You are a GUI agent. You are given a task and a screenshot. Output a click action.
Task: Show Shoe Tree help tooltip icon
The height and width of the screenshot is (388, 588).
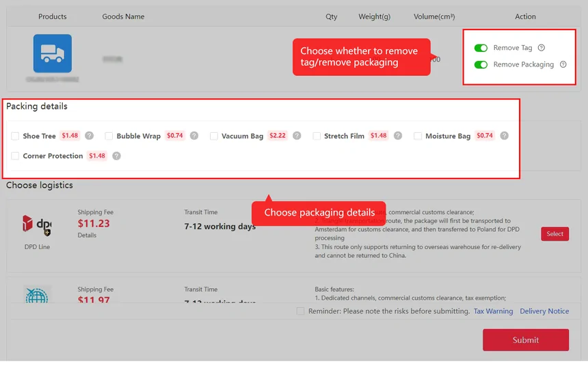point(89,135)
